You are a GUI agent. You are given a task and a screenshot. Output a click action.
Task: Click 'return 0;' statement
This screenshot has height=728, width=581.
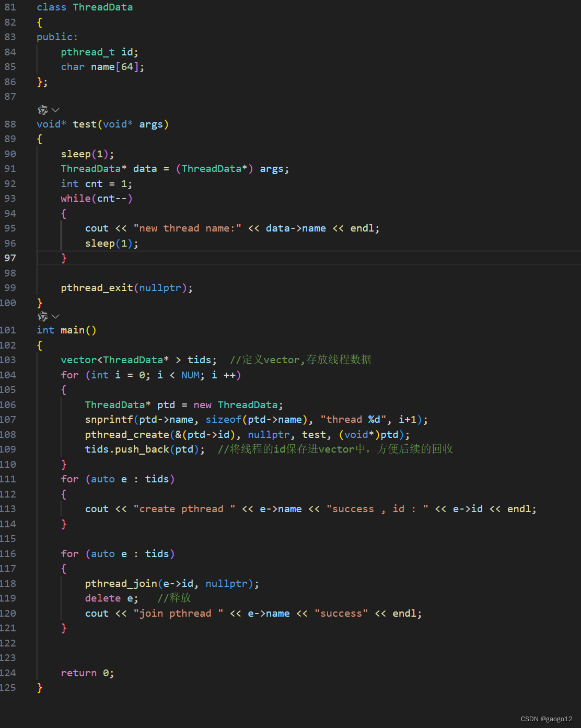click(87, 673)
